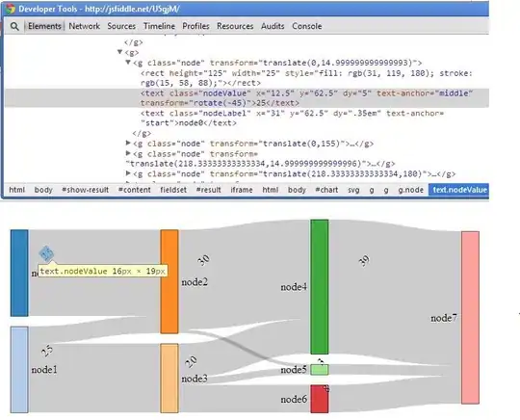
Task: Select the text nodeLabel line
Action: pyautogui.click(x=292, y=118)
